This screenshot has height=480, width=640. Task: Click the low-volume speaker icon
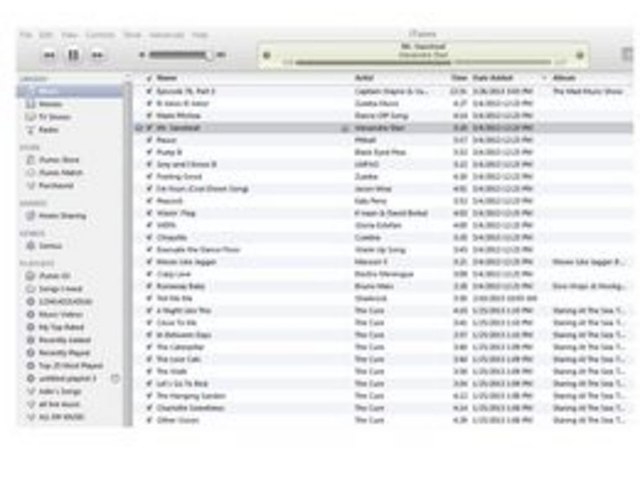[142, 55]
